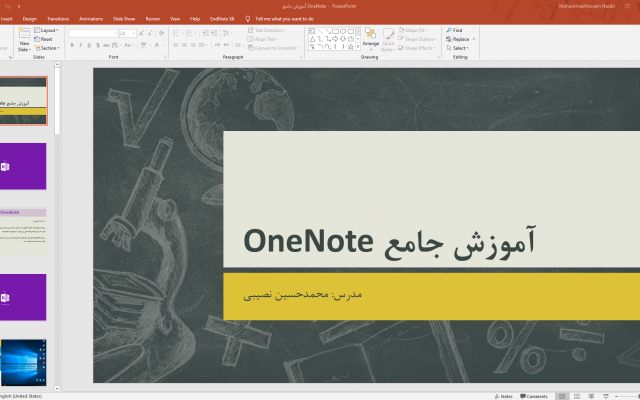The width and height of the screenshot is (640, 400).
Task: Click the Increase List Level icon
Action: point(214,33)
